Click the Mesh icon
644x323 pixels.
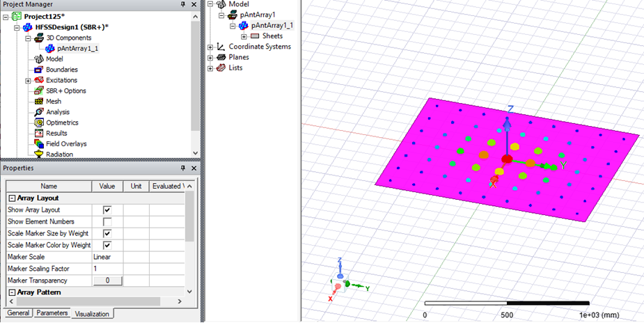tap(39, 102)
